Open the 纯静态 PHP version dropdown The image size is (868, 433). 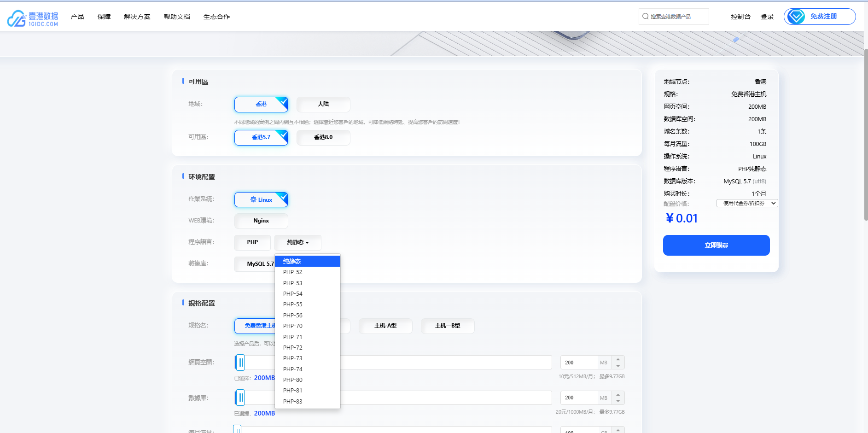click(x=298, y=242)
